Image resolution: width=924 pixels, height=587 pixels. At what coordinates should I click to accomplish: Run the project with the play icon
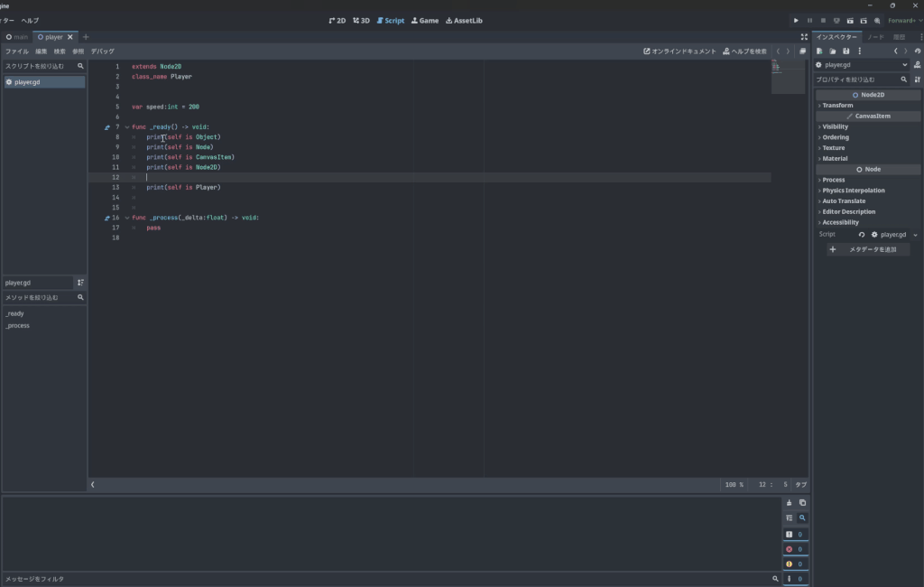(796, 21)
